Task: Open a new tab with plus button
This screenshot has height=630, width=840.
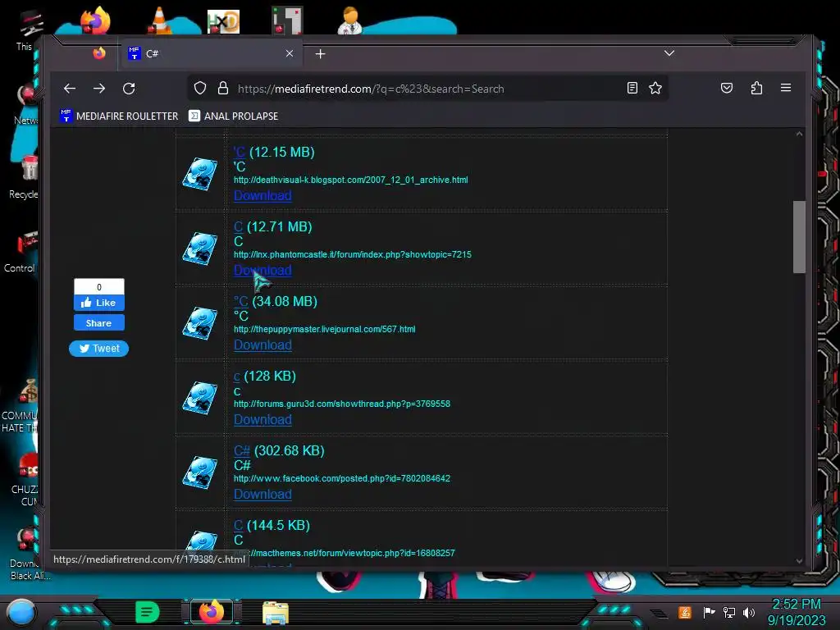Action: [321, 53]
